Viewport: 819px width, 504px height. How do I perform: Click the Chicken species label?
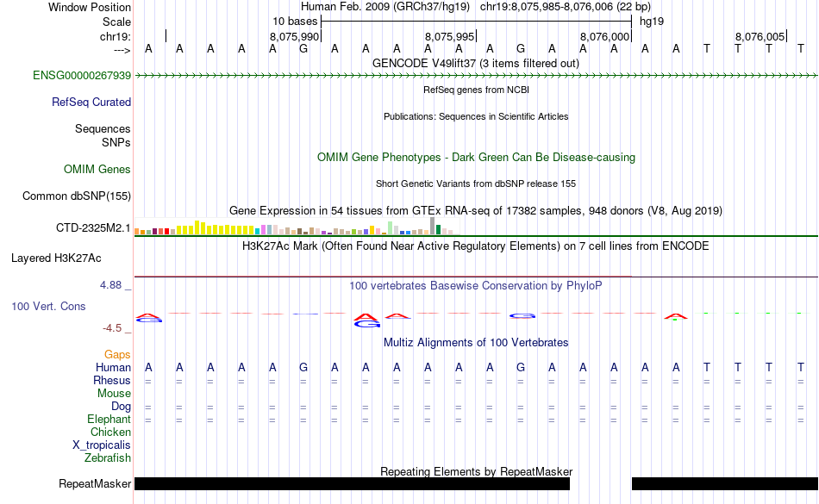coord(110,432)
